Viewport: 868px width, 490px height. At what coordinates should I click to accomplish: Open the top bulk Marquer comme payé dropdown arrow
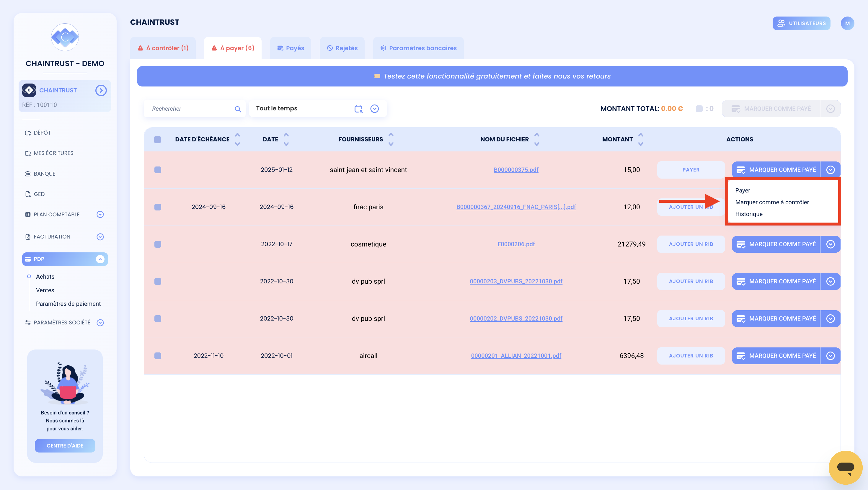(830, 109)
